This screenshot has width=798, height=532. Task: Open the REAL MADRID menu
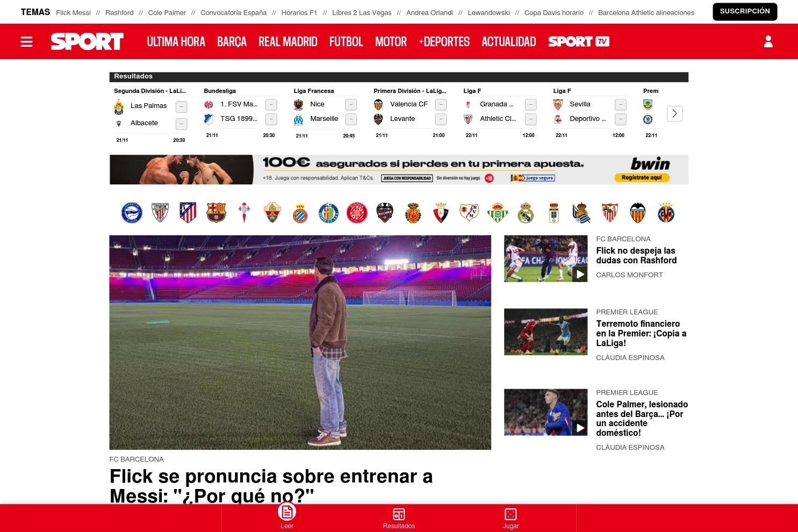[x=288, y=41]
